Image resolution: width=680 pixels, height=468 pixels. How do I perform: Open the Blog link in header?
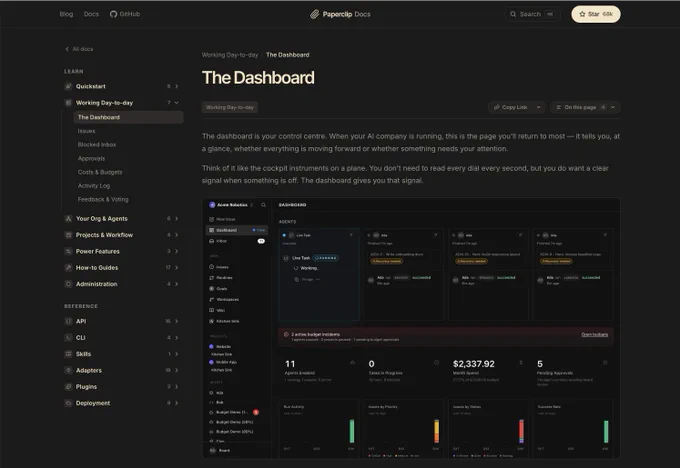click(66, 14)
